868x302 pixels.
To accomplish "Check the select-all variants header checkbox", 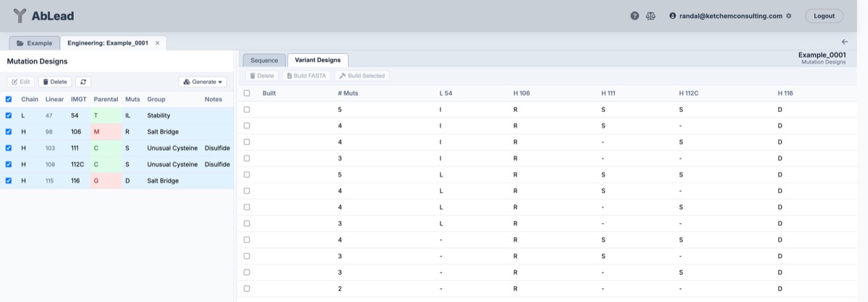I will 247,93.
